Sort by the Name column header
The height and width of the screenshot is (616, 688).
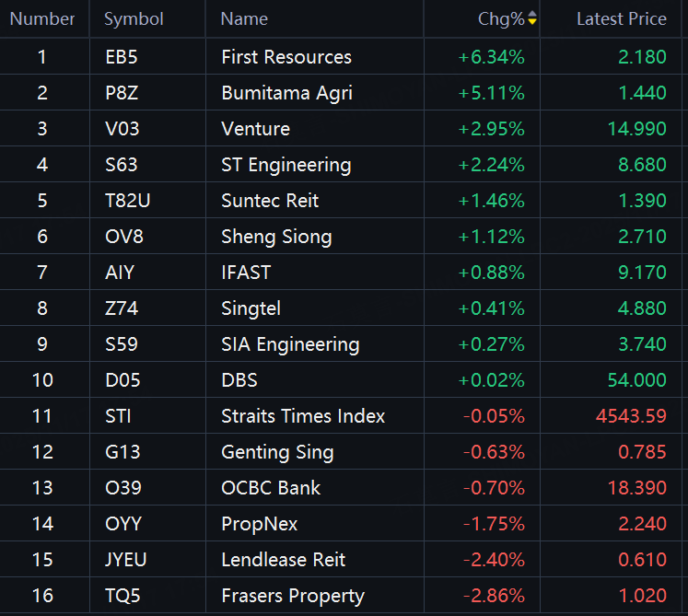pos(245,19)
